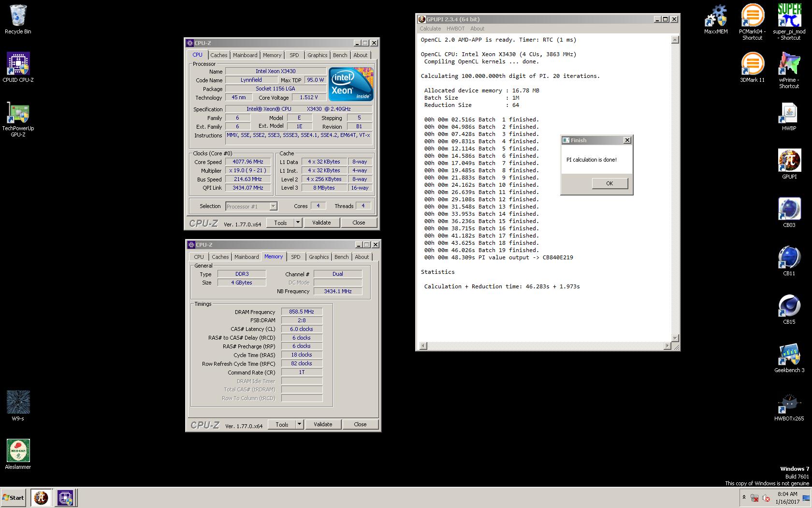812x508 pixels.
Task: Open the Caches tab in top CPU-Z window
Action: pos(218,55)
